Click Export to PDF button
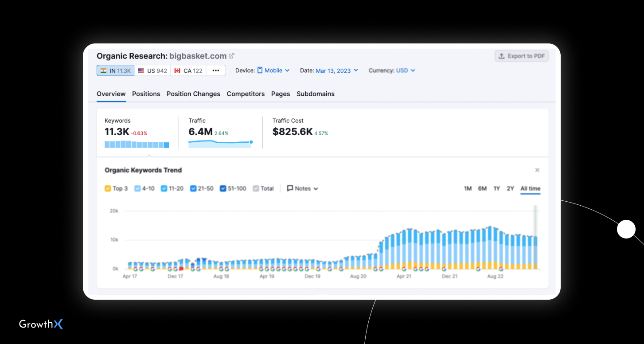 click(521, 56)
